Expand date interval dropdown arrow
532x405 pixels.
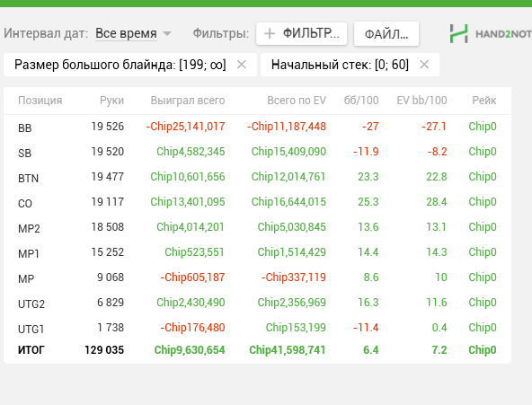(167, 33)
